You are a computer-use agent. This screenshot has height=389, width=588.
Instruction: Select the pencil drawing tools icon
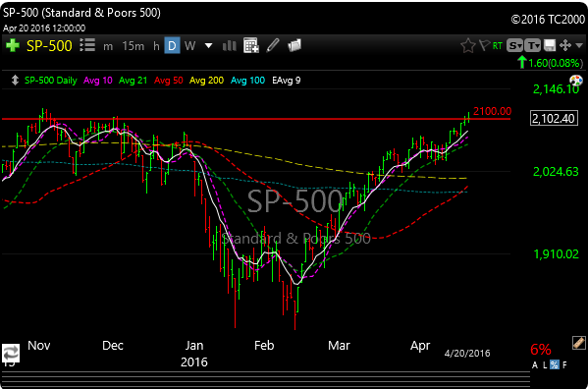coord(273,45)
